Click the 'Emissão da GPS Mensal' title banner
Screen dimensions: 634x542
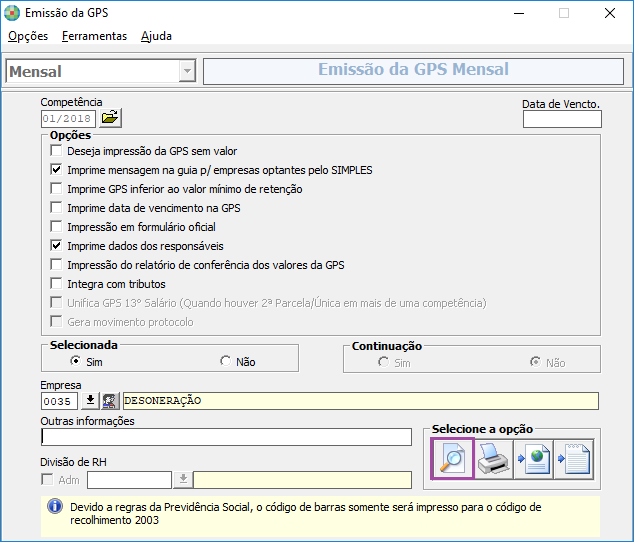point(413,71)
